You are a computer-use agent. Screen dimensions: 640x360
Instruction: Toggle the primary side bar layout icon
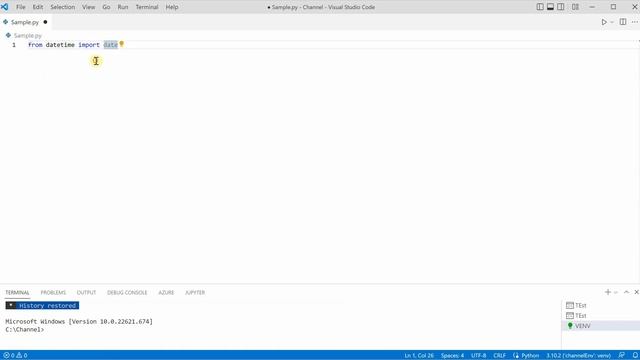pos(540,7)
